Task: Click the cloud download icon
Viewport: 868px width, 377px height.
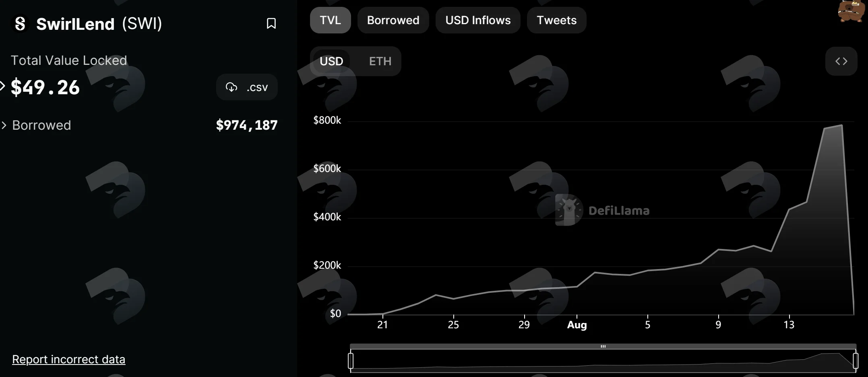Action: [231, 87]
